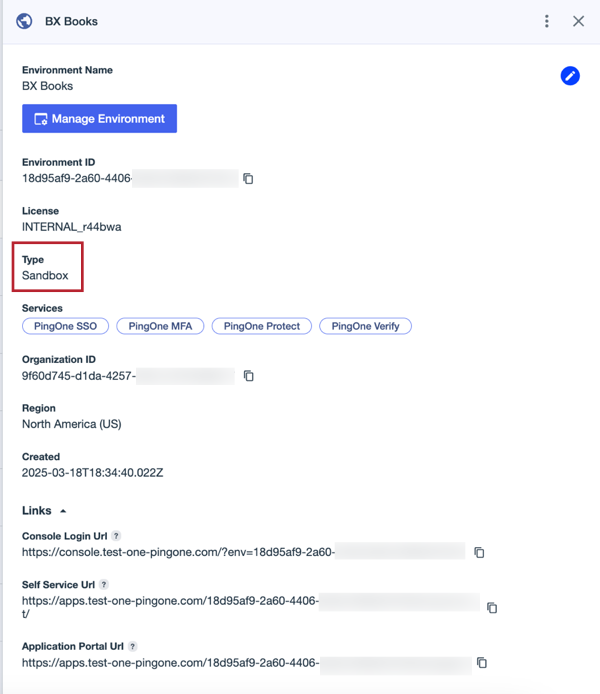Show help for Console Login Url
600x694 pixels.
(116, 537)
